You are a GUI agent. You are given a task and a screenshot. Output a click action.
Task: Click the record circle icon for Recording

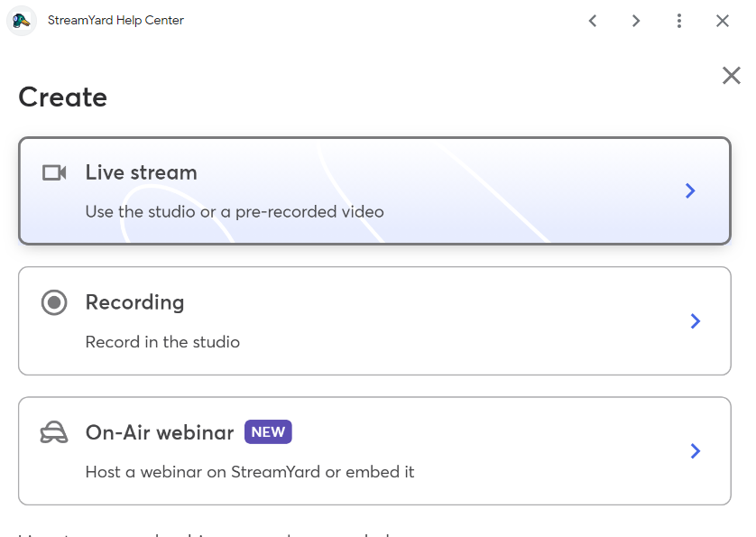54,302
